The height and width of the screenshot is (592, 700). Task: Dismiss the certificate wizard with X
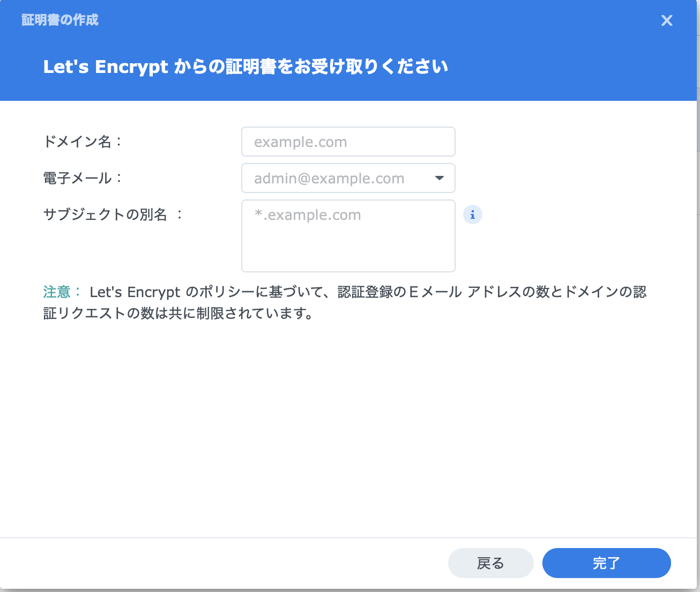[667, 20]
